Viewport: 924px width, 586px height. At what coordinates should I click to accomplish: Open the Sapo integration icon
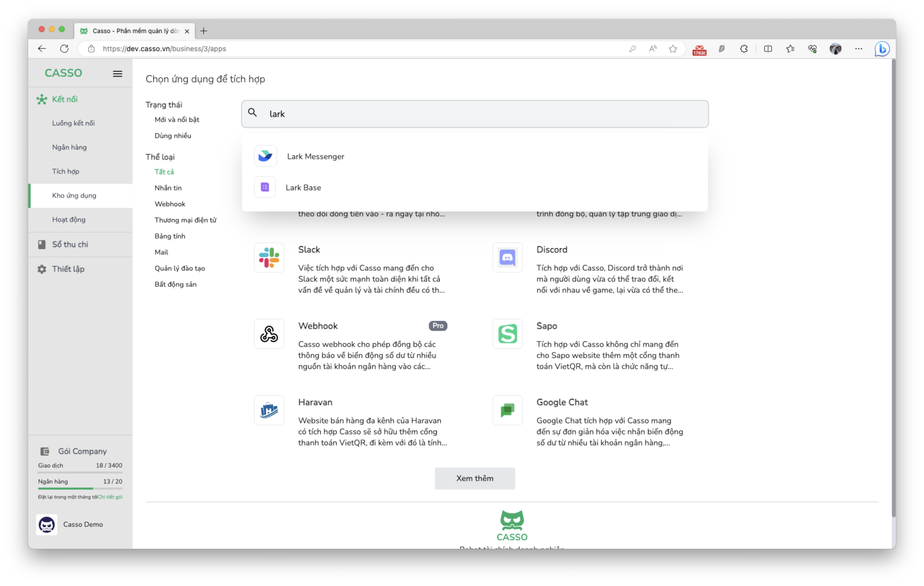[x=507, y=334]
